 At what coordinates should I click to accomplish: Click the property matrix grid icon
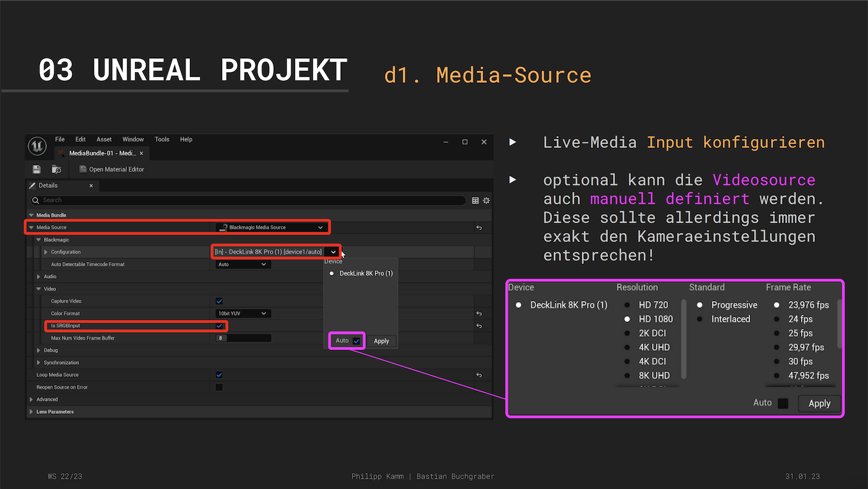pyautogui.click(x=475, y=200)
